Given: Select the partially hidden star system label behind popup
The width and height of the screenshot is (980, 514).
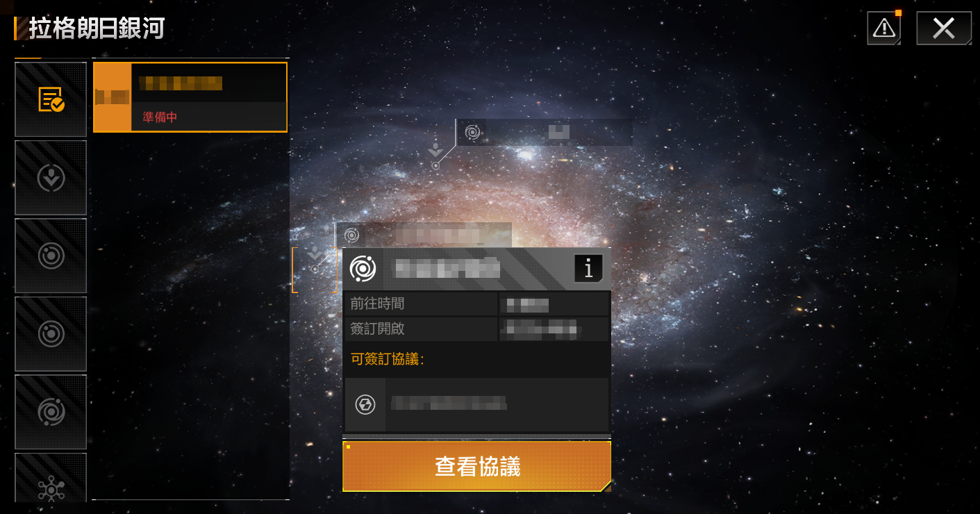Looking at the screenshot, I should click(424, 235).
